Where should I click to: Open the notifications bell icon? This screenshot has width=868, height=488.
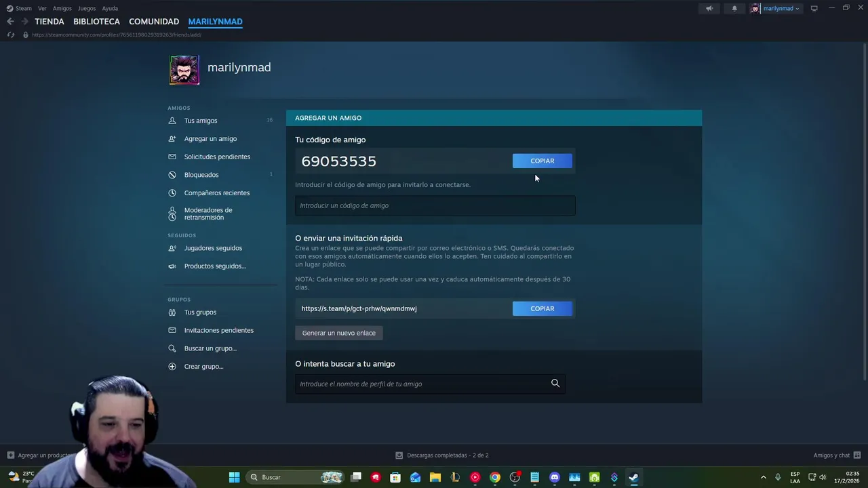(734, 8)
